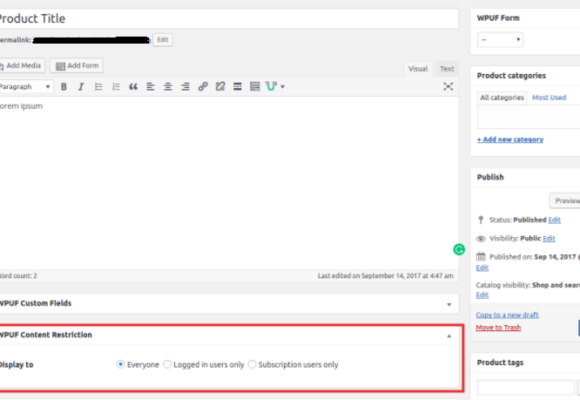Toggle the toolbar kitchen sink
Viewport: 580px width, 400px height.
(x=254, y=87)
